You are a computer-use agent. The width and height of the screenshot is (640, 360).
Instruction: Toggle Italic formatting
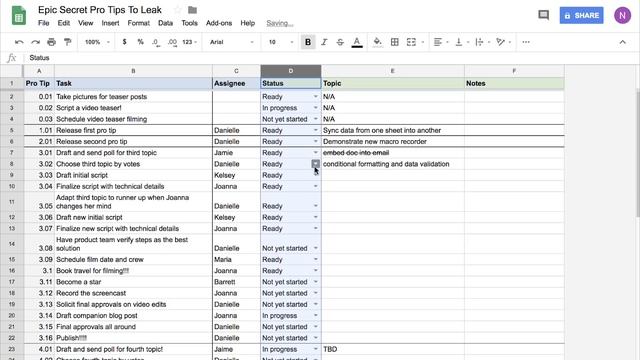click(x=324, y=42)
